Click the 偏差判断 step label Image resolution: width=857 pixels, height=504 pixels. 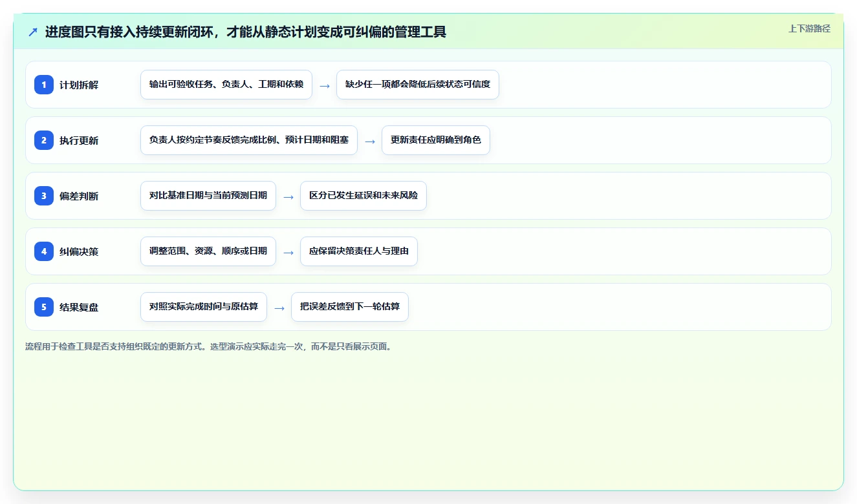79,196
